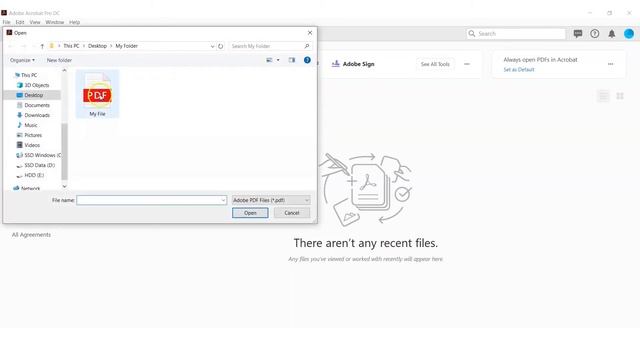Screen dimensions: 640x360
Task: Open the Adobe Sign tool
Action: pyautogui.click(x=353, y=64)
